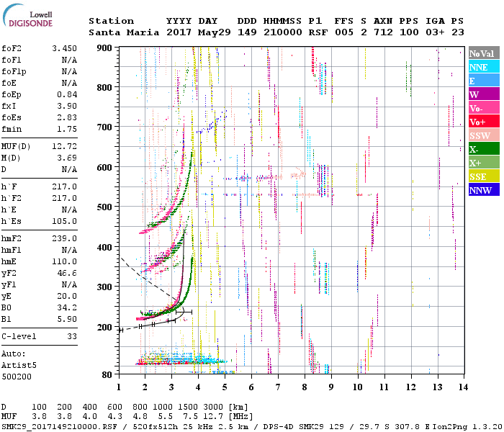Click the Lowell Digisonde logo
The image size is (504, 432).
(28, 15)
